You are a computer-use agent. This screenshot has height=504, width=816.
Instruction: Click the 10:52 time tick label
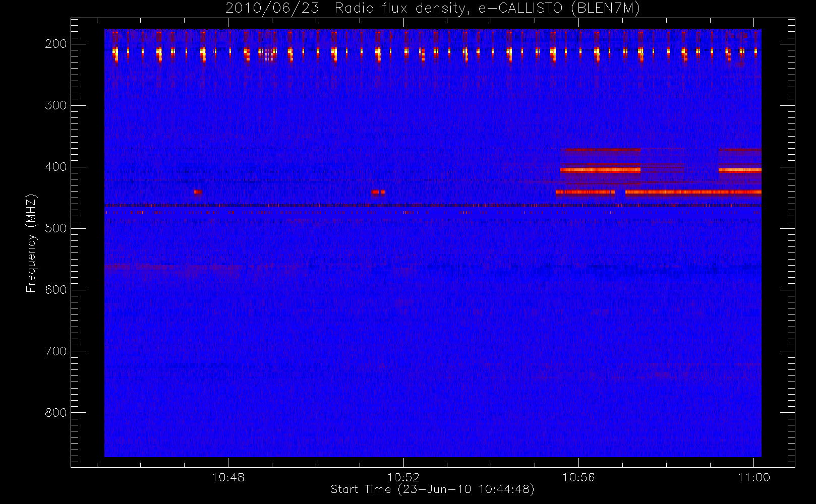(x=403, y=477)
